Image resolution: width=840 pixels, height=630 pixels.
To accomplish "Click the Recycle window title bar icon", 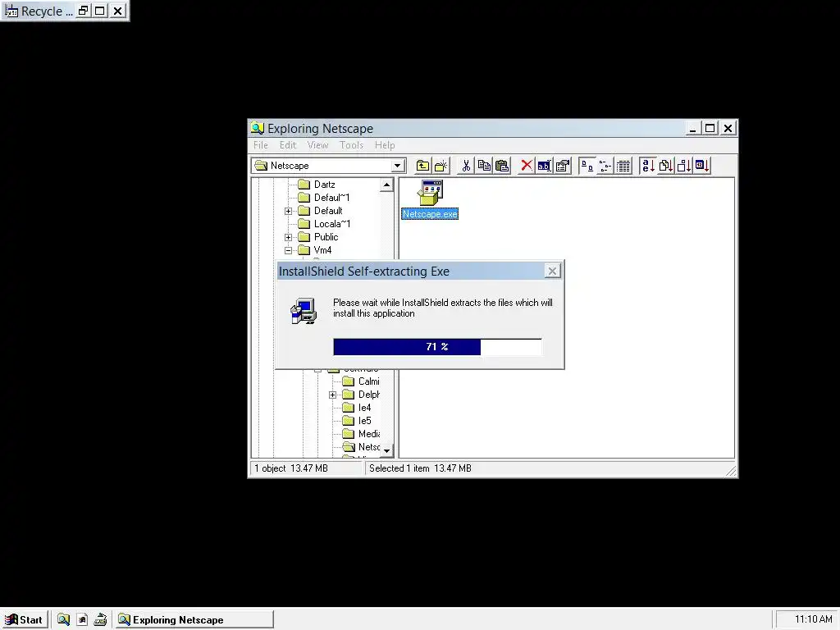I will (x=11, y=11).
